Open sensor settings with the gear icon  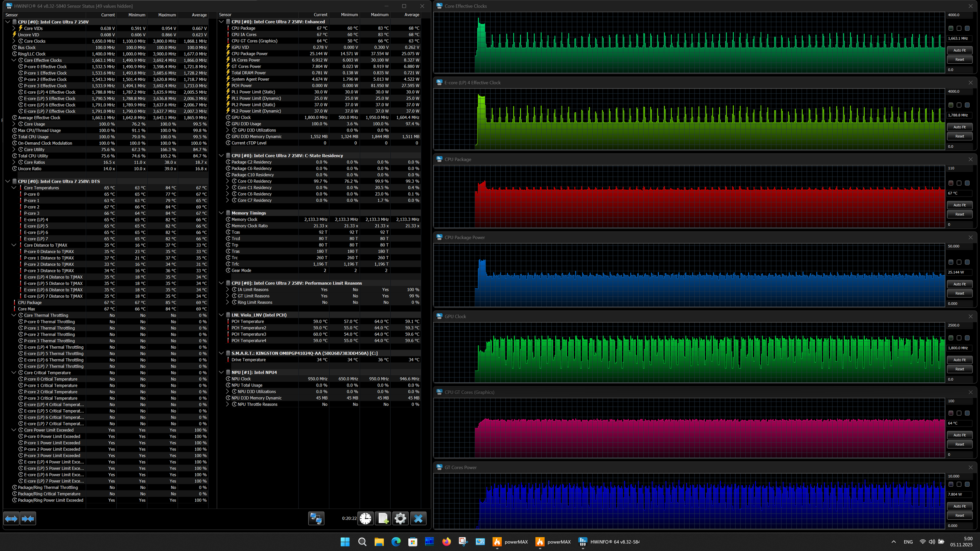(x=400, y=519)
